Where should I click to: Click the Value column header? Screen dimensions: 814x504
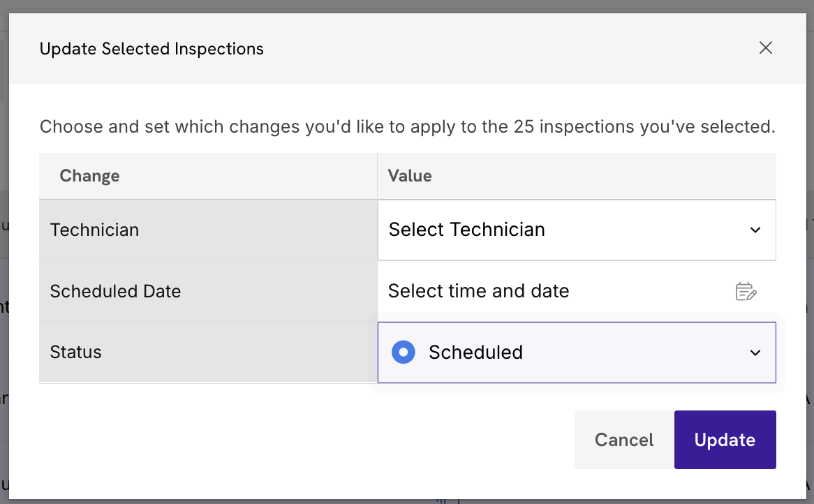coord(409,175)
